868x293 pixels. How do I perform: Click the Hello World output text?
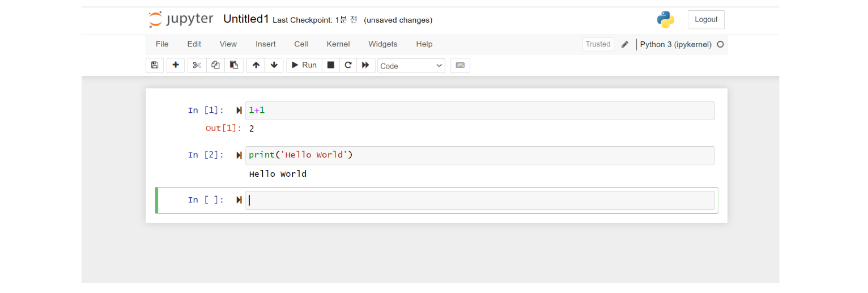click(278, 174)
